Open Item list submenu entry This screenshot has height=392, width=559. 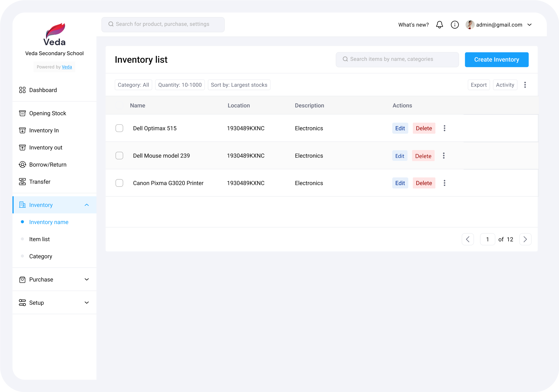point(39,239)
